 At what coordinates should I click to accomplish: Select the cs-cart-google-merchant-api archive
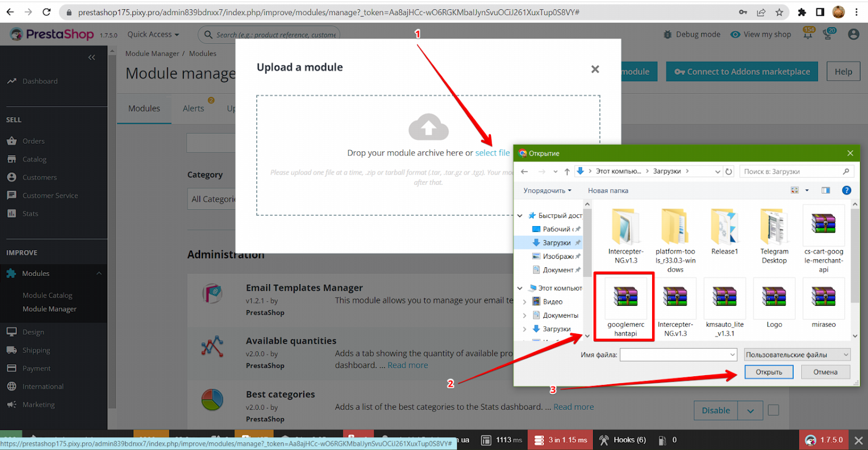pyautogui.click(x=824, y=239)
